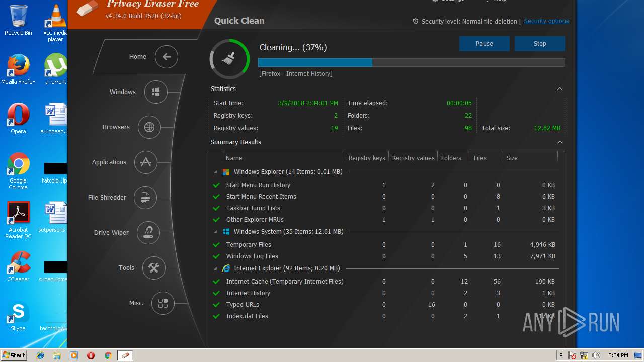Open Recycle Bin on the desktop
This screenshot has height=362, width=644.
[x=18, y=20]
